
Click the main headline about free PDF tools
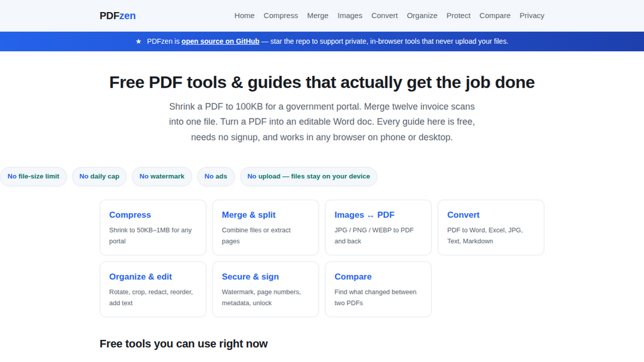pos(322,82)
